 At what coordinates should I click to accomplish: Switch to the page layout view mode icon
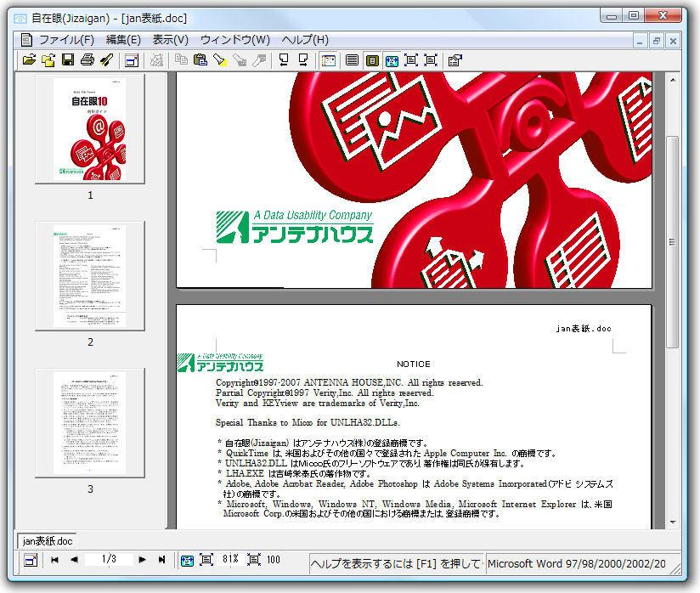tap(372, 59)
